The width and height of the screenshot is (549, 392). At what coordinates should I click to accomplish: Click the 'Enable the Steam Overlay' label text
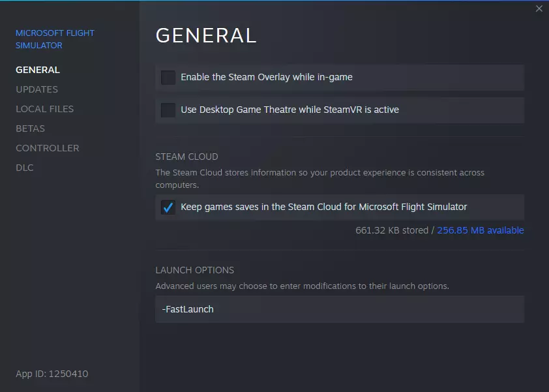pyautogui.click(x=266, y=77)
